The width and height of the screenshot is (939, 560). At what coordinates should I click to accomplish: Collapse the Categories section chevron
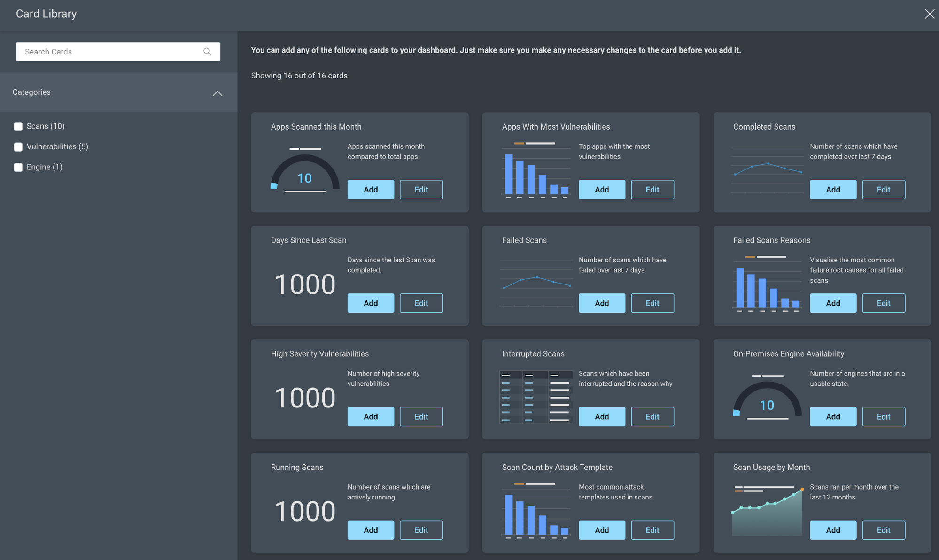pyautogui.click(x=217, y=93)
